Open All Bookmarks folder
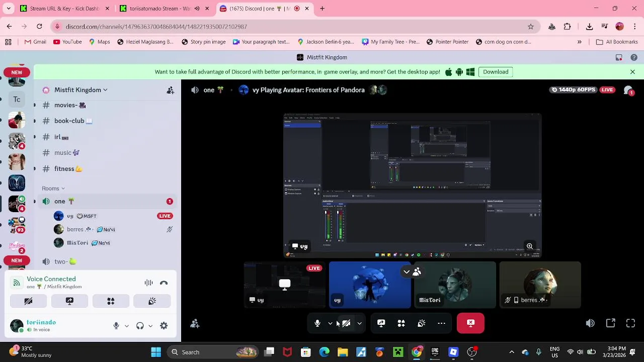The width and height of the screenshot is (644, 362). point(617,42)
